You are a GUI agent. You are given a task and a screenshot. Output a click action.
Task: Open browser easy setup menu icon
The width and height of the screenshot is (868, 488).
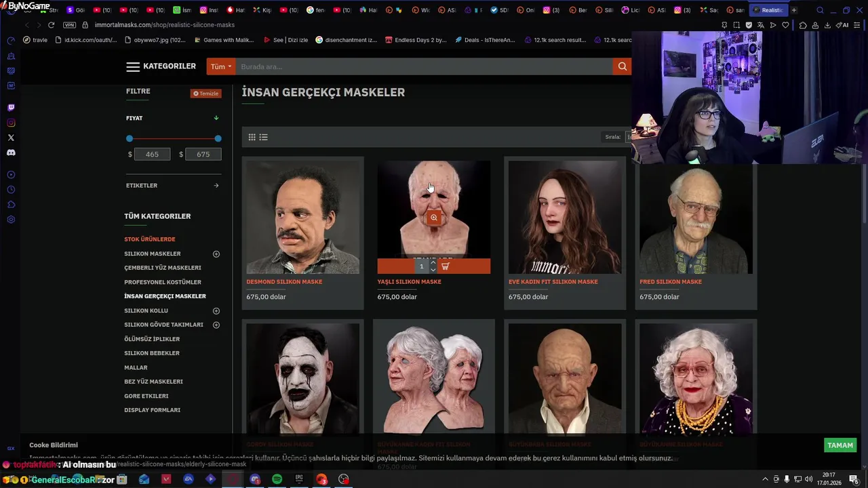click(859, 25)
